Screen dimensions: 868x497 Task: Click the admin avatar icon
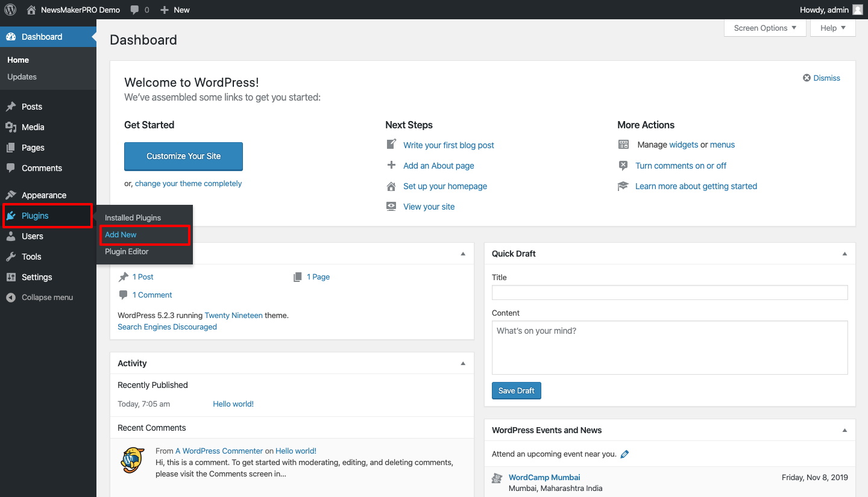click(x=858, y=10)
